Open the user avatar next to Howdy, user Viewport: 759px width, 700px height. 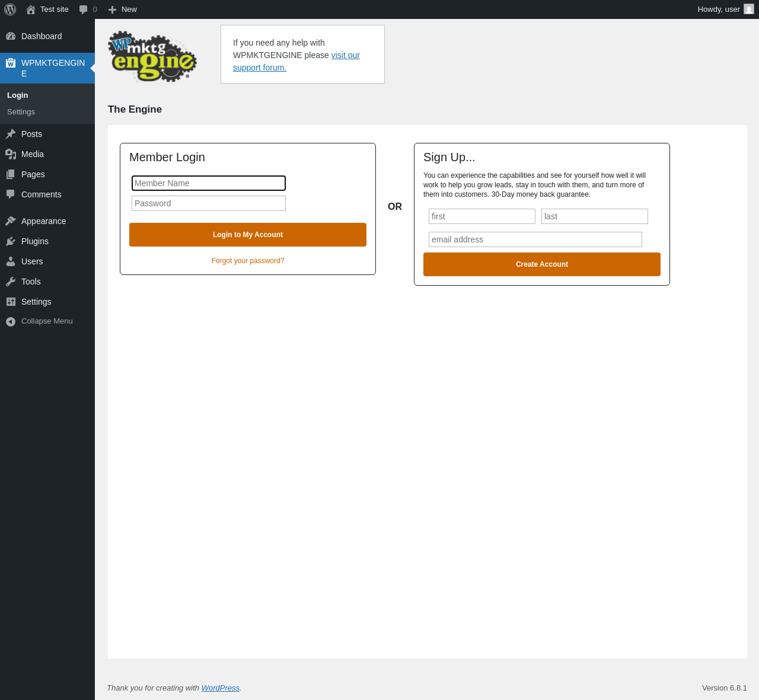tap(749, 9)
